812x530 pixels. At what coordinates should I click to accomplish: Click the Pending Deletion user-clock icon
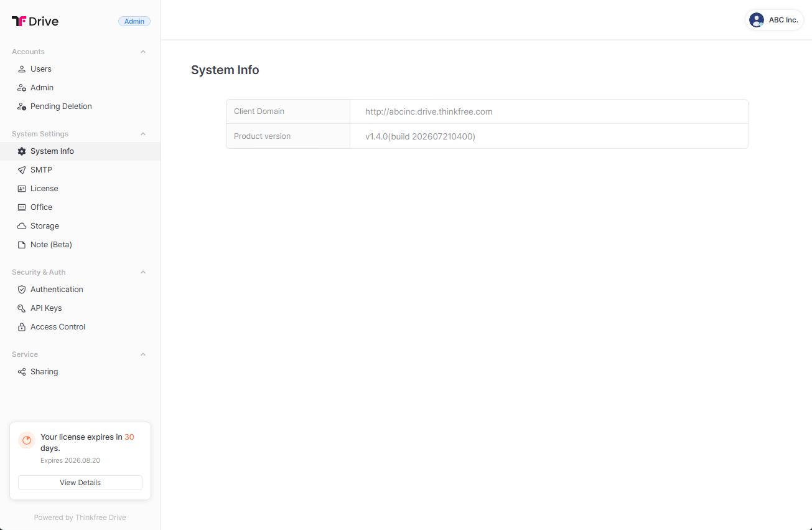coord(22,106)
